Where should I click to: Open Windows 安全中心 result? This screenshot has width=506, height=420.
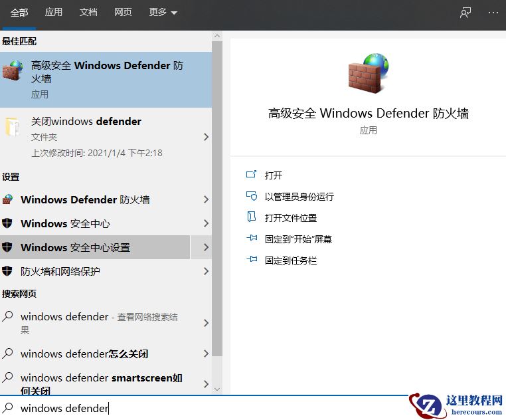(106, 223)
